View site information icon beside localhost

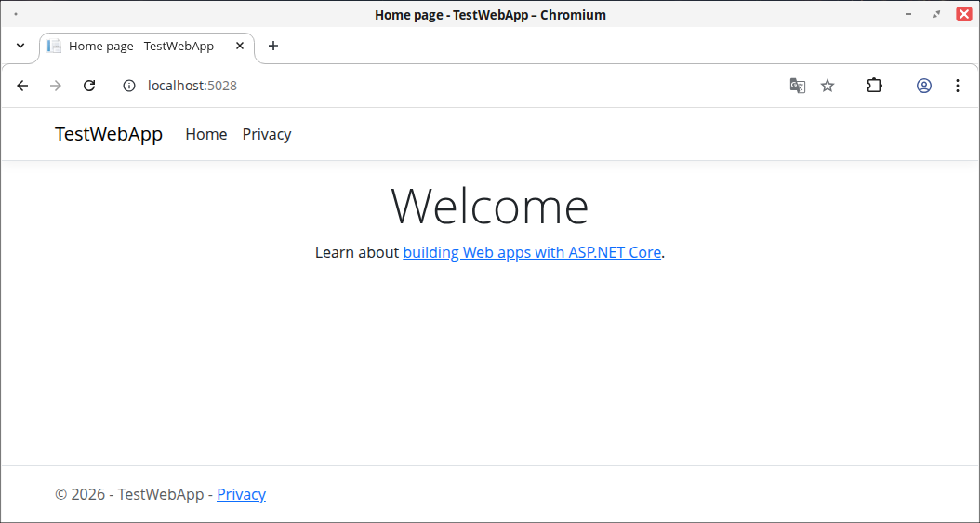[x=128, y=86]
